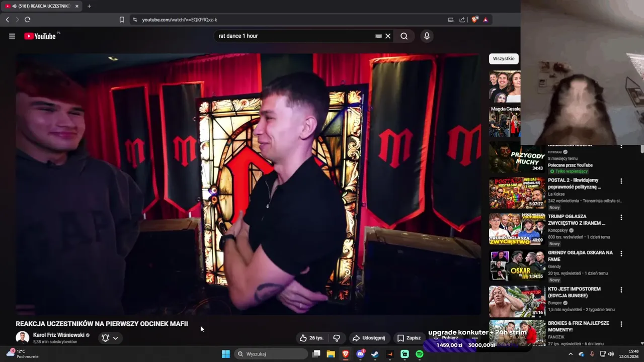Click the Tylko wspierający badge
This screenshot has width=644, height=362.
pos(569,171)
